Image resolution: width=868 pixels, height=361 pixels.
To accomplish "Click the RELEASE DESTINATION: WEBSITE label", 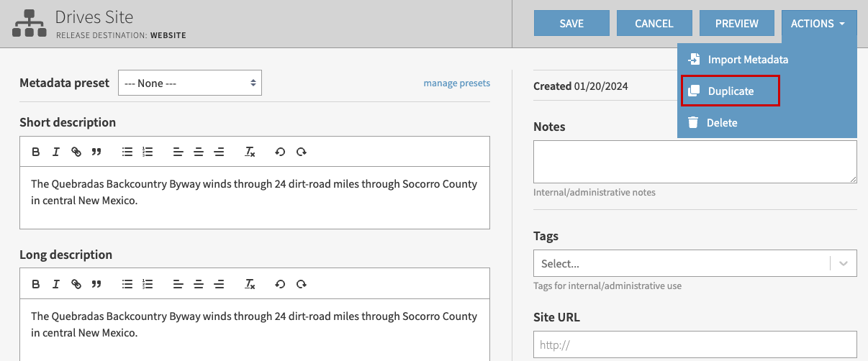I will [x=121, y=35].
